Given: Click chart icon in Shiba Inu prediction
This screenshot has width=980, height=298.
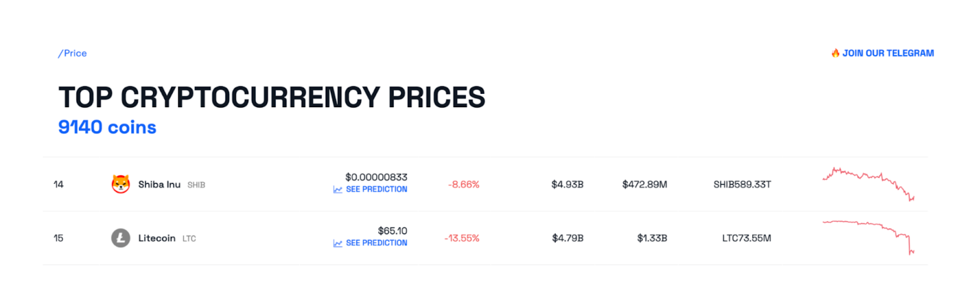Looking at the screenshot, I should point(337,189).
